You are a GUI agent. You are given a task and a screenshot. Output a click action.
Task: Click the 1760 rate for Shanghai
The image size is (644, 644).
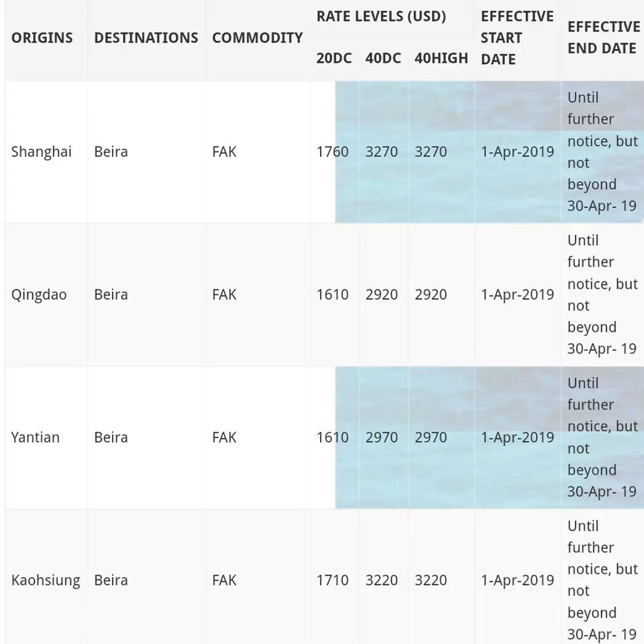point(332,152)
